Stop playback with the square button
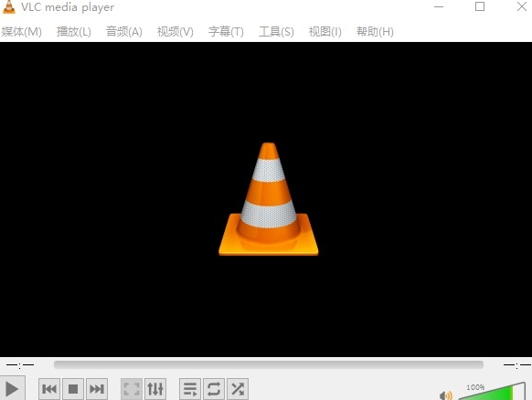532x400 pixels. pos(73,389)
